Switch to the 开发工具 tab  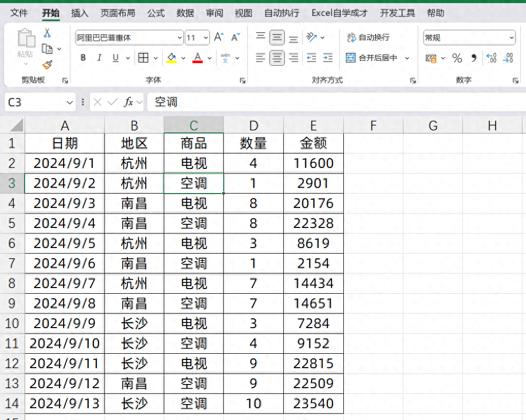pyautogui.click(x=398, y=13)
